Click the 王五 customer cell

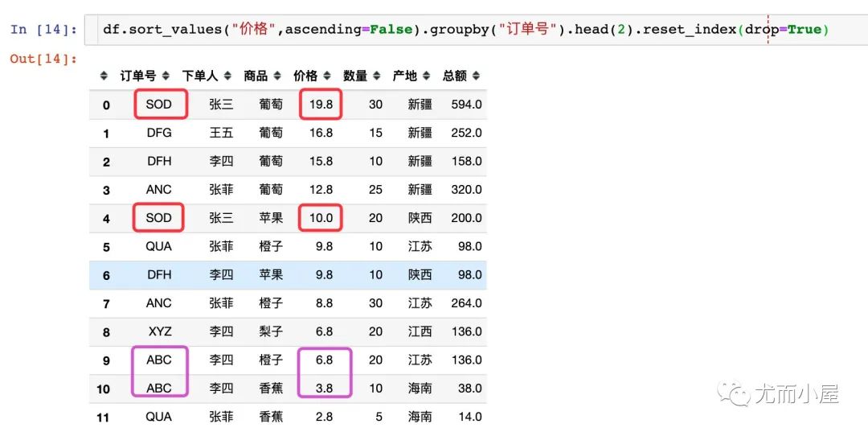[222, 133]
